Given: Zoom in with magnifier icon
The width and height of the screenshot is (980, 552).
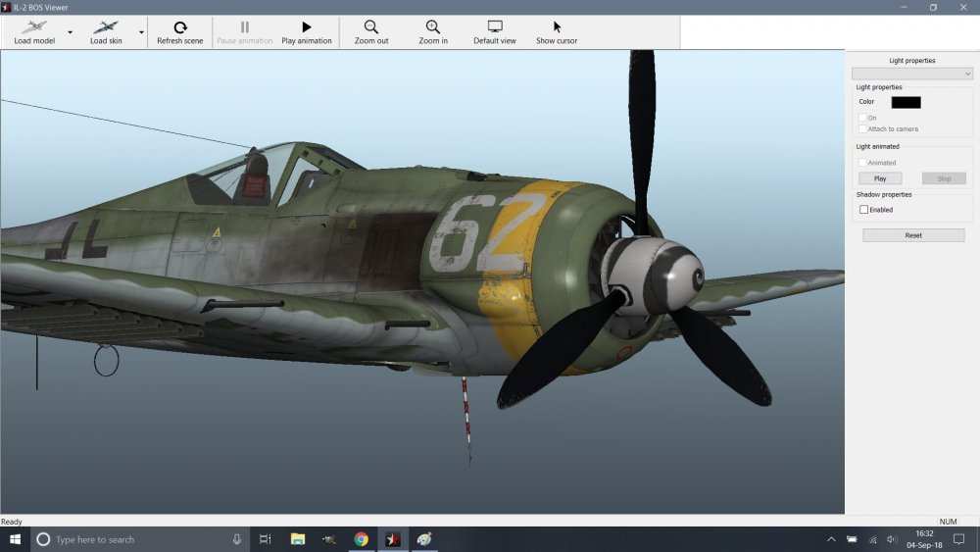Looking at the screenshot, I should 432,27.
